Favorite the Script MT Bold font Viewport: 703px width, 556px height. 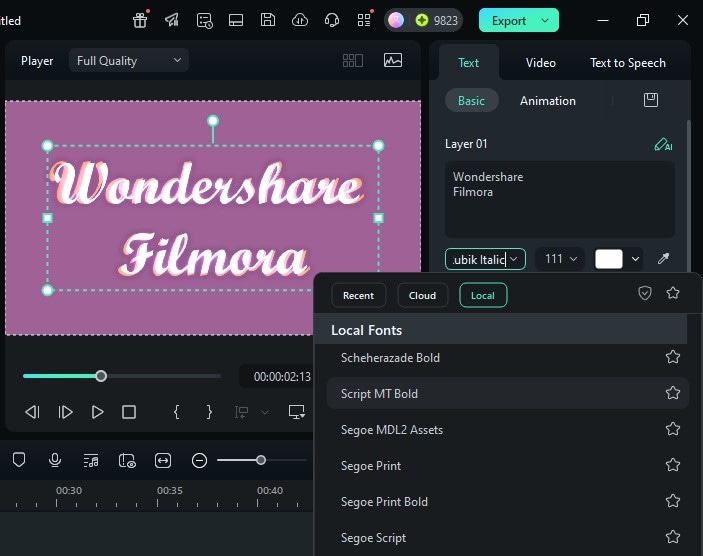[x=673, y=393]
